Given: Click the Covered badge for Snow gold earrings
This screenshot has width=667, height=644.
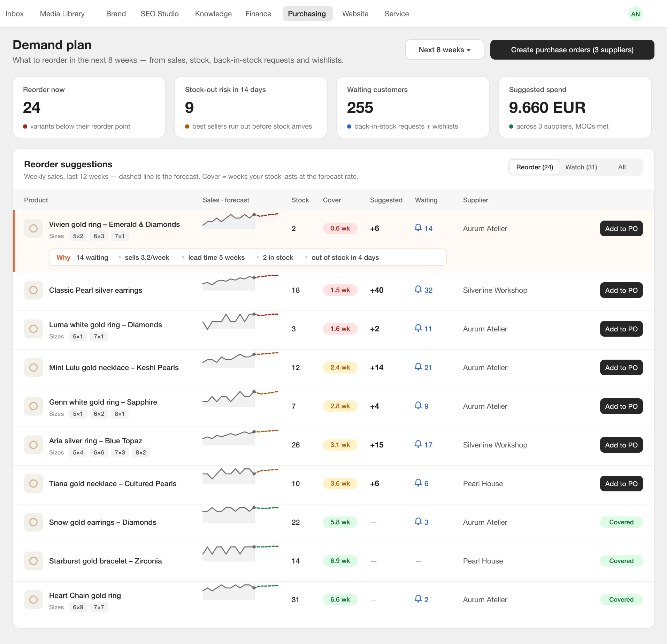Looking at the screenshot, I should point(621,522).
